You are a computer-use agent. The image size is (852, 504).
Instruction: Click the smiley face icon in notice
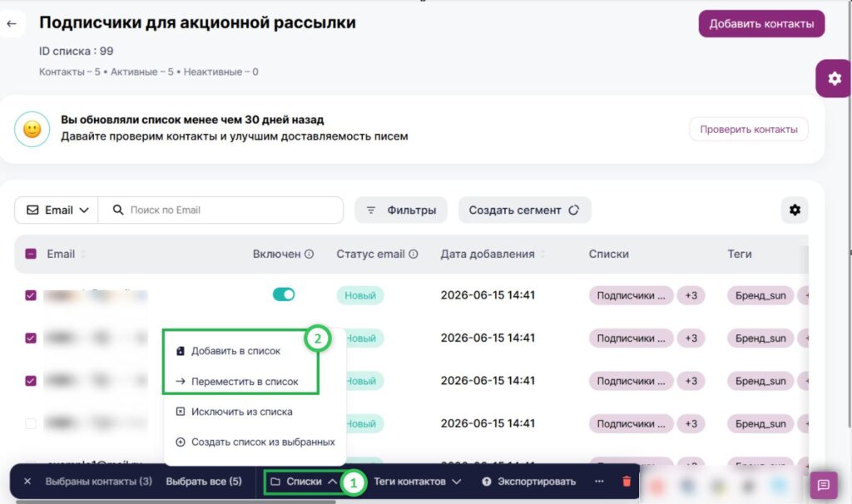pos(32,129)
